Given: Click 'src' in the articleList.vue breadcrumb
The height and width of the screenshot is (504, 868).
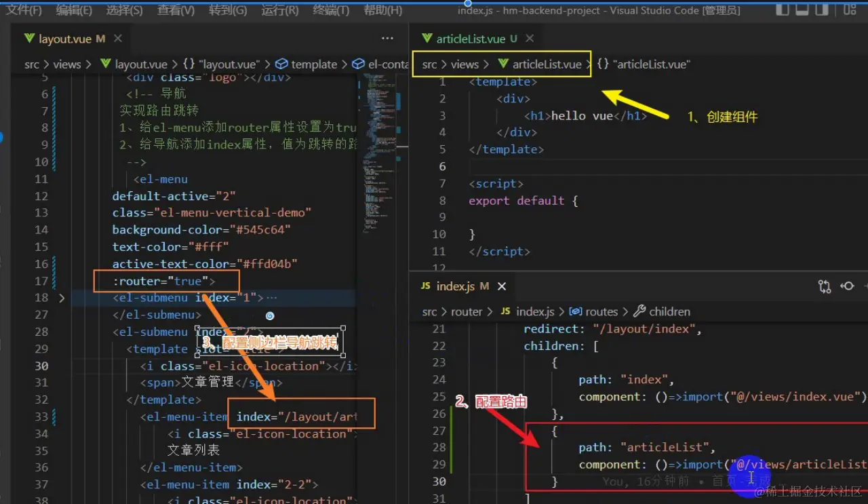Looking at the screenshot, I should pyautogui.click(x=430, y=64).
